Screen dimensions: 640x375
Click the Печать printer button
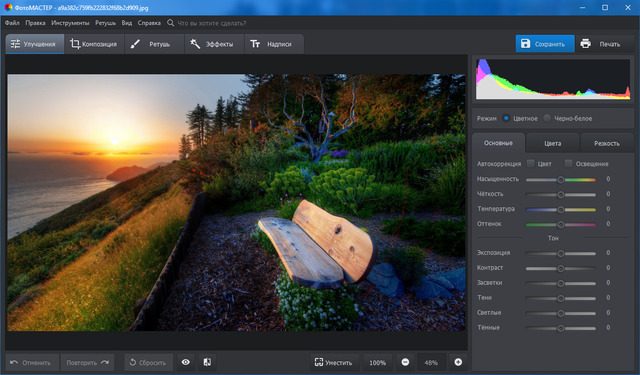(604, 44)
